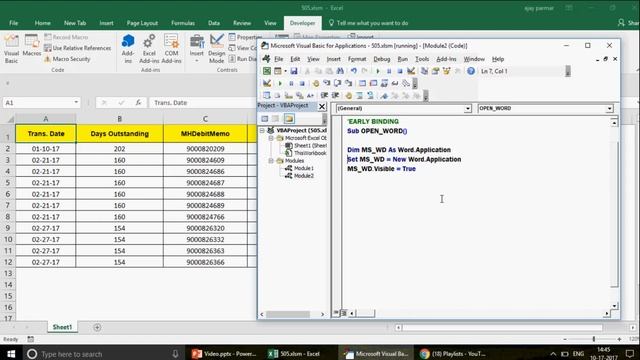The image size is (640, 360).
Task: Click the Excel zoom slider handle
Action: [594, 339]
